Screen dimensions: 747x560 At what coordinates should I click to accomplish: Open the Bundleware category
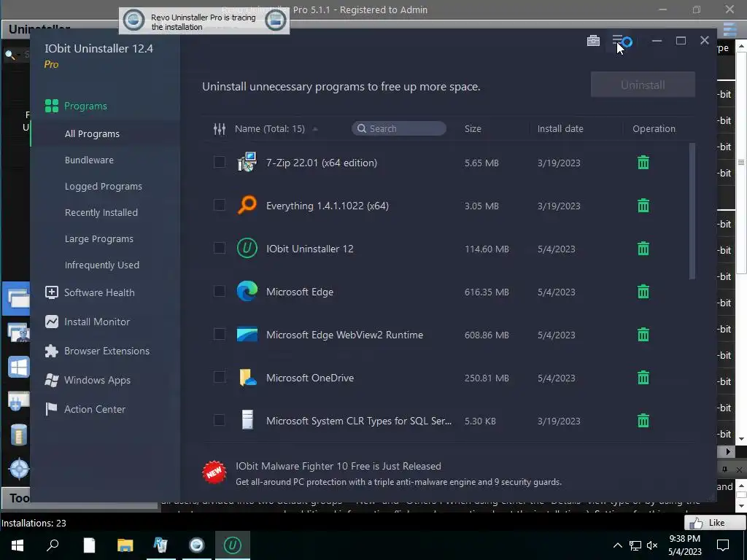click(89, 160)
